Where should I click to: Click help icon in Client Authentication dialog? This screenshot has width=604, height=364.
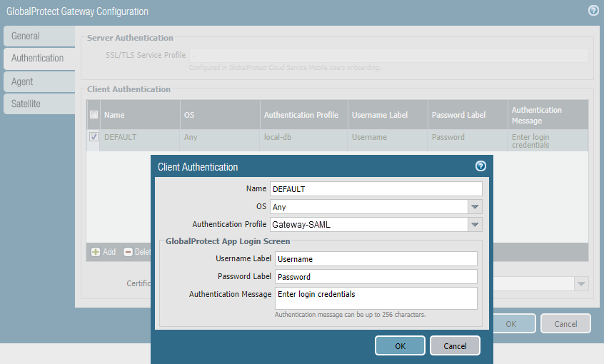pos(480,166)
